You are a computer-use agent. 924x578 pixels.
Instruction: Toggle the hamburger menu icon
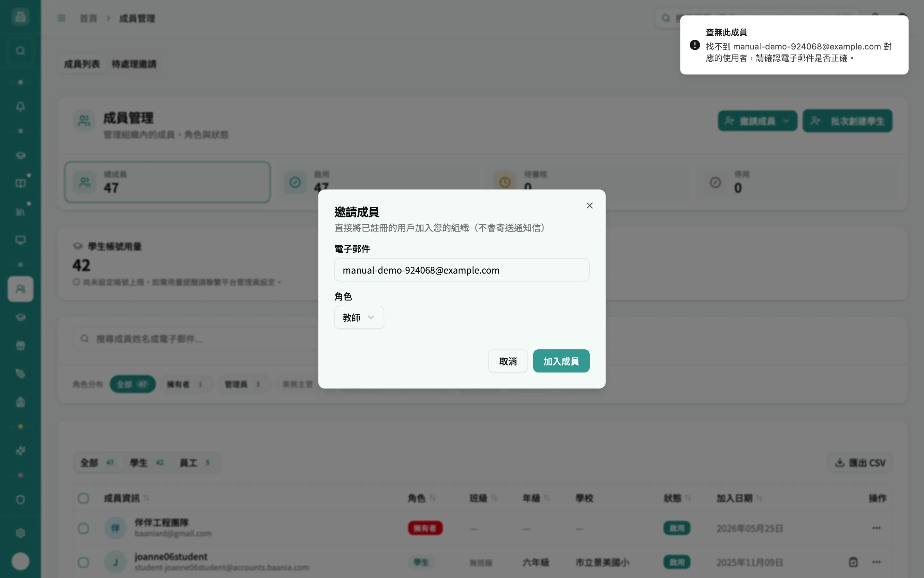click(62, 18)
